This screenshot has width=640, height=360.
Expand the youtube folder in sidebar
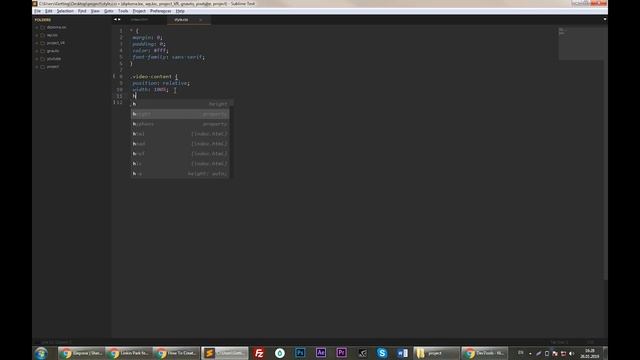(37, 59)
